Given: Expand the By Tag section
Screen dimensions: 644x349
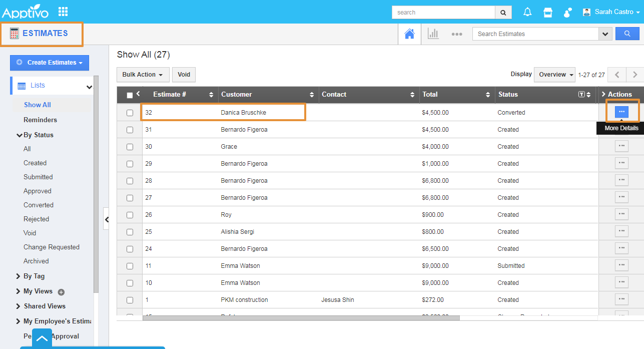Looking at the screenshot, I should click(34, 276).
